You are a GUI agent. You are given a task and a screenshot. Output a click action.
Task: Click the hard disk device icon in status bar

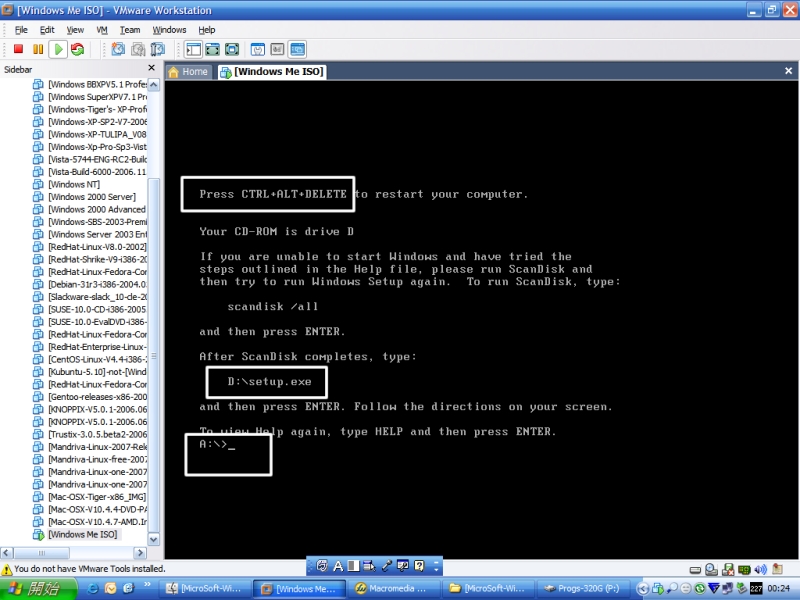[695, 569]
